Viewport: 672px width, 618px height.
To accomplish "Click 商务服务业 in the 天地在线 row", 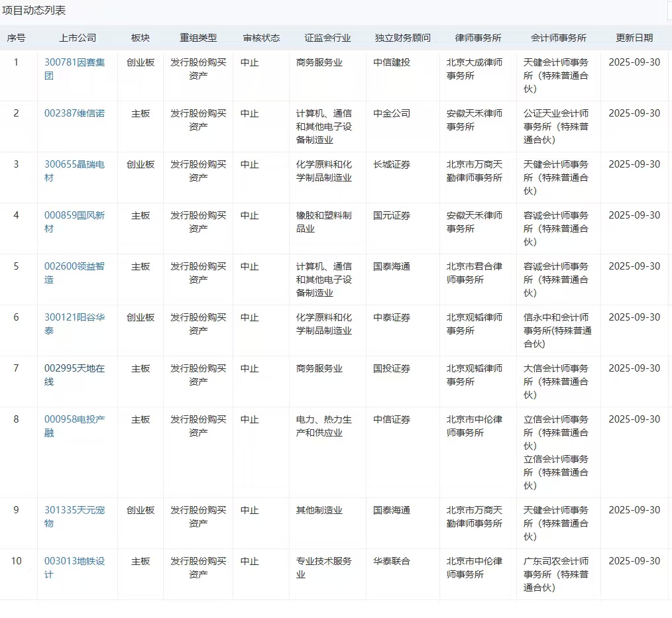I will (x=319, y=368).
